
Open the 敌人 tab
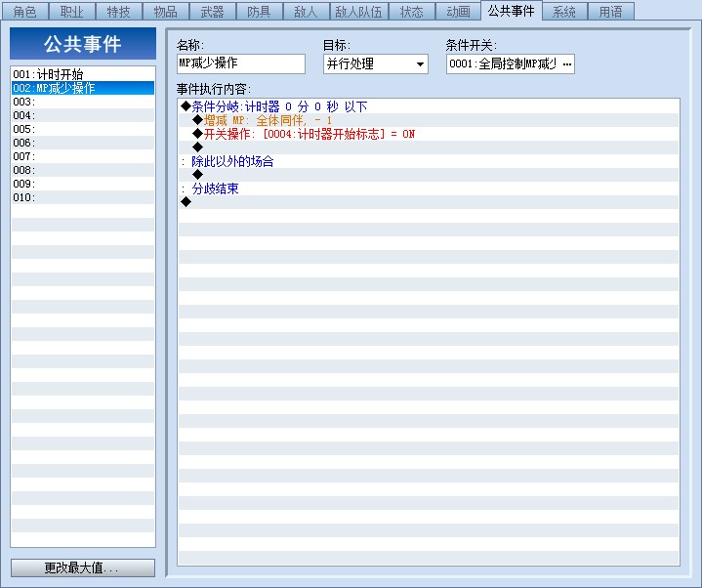[307, 11]
